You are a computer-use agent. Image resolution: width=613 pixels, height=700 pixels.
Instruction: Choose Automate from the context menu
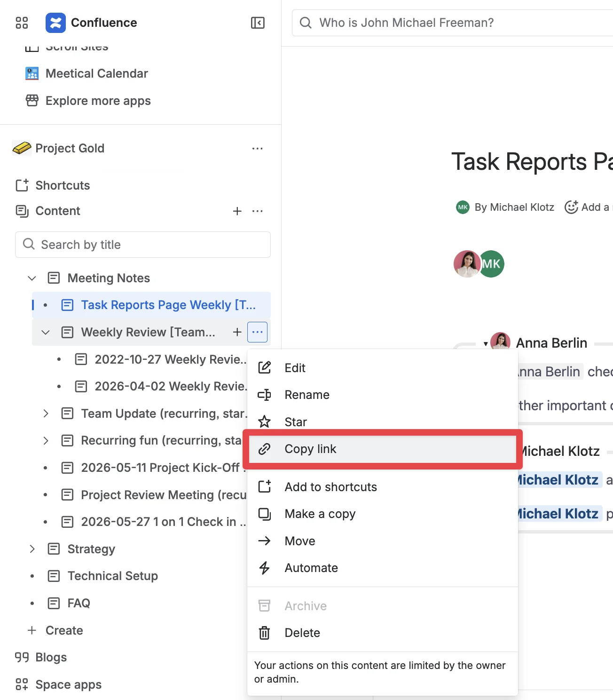point(382,568)
